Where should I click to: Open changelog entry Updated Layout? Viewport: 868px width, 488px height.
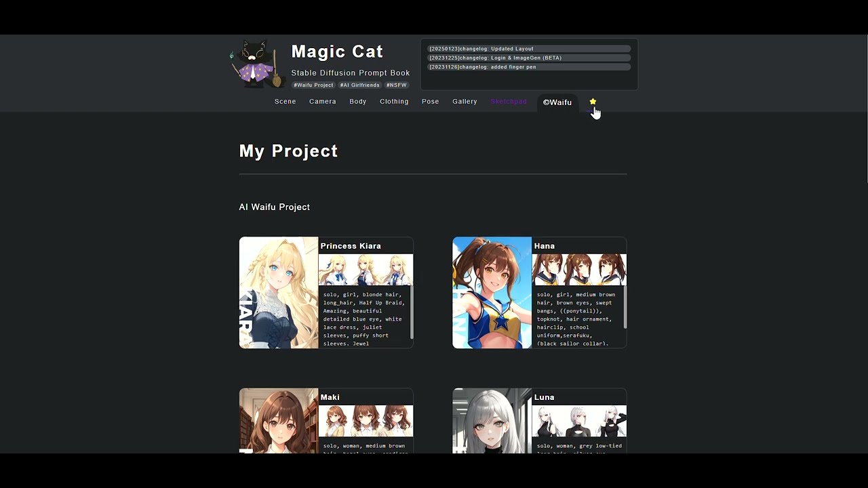pos(529,49)
